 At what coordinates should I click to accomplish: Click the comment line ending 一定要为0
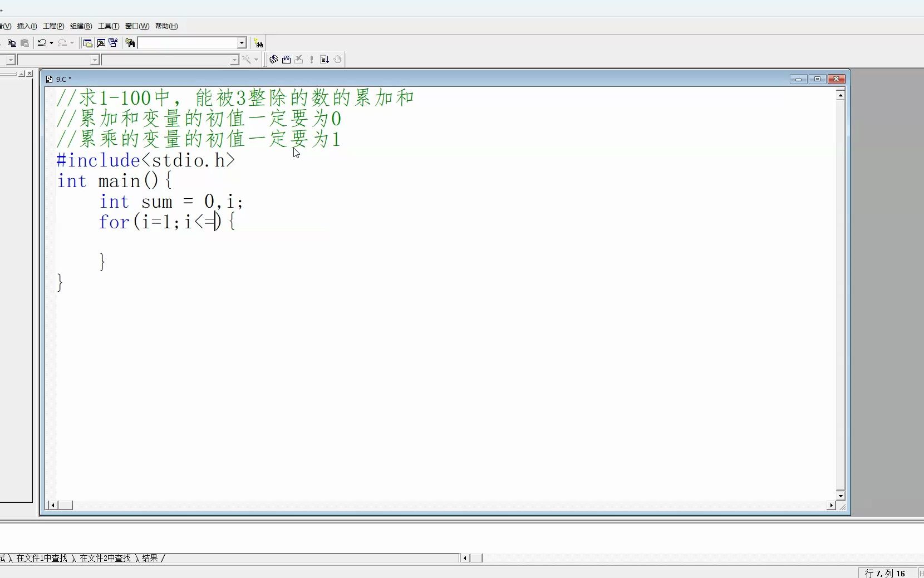pos(199,119)
